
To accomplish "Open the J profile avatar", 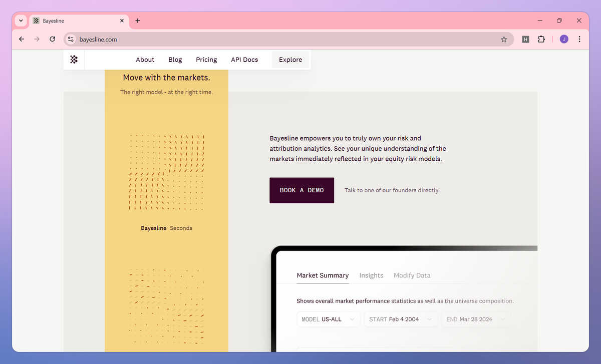I will 564,39.
